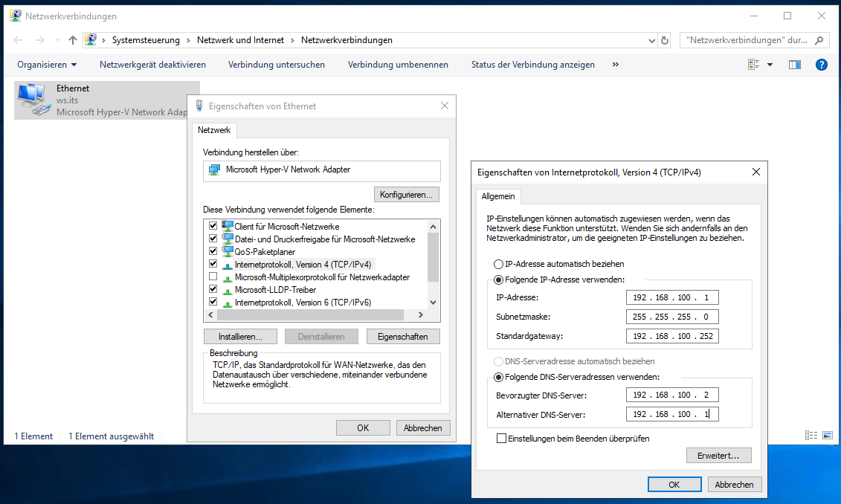Open the view options dropdown arrow

[x=770, y=65]
